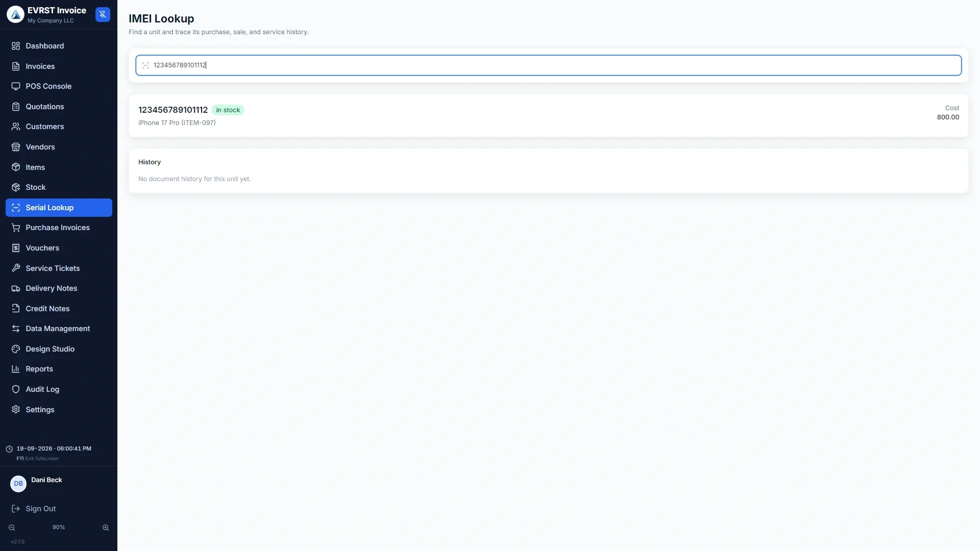Open the Dashboard menu label
980x551 pixels.
pos(45,46)
